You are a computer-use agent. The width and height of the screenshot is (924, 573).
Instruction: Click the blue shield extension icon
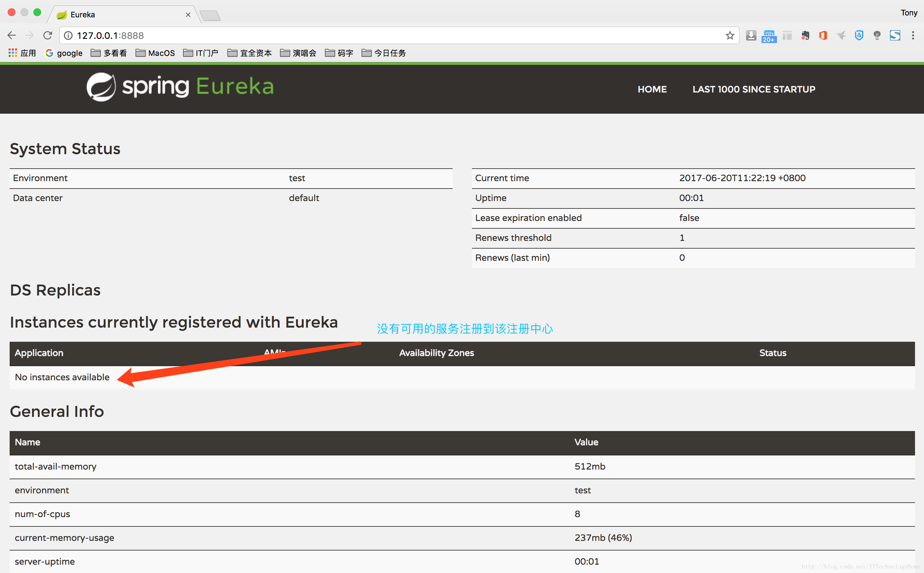[x=859, y=35]
